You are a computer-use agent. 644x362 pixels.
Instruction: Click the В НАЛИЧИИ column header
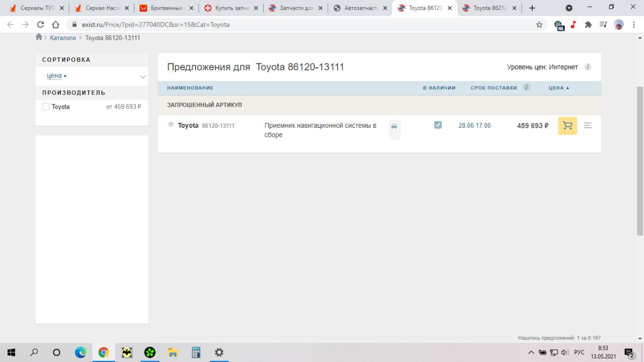pyautogui.click(x=439, y=87)
